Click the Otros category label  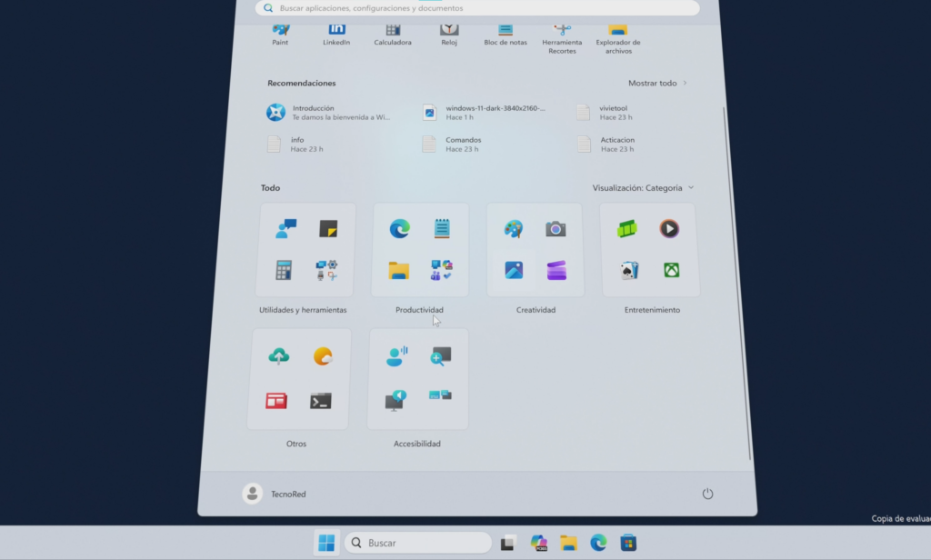tap(296, 444)
